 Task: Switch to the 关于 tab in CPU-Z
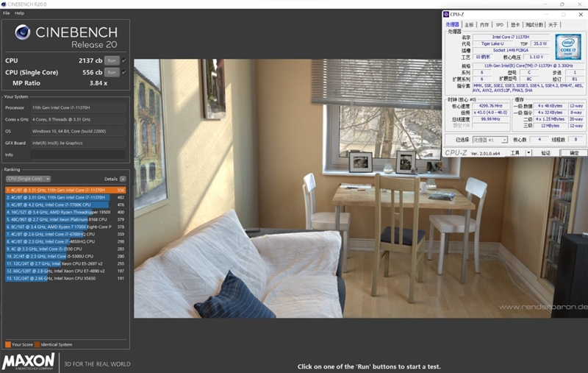click(x=553, y=25)
